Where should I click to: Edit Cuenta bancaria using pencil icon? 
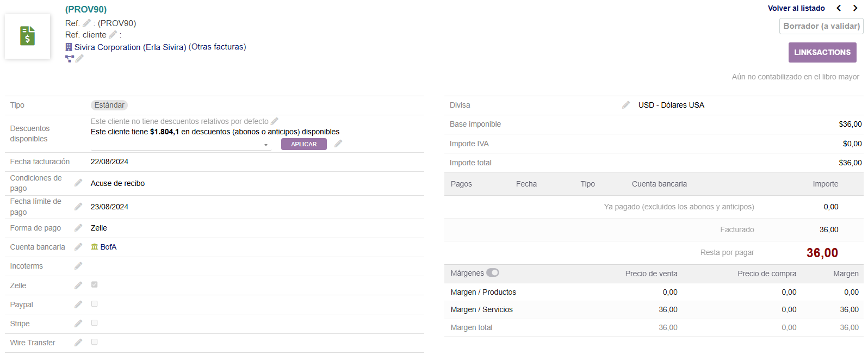pos(78,247)
